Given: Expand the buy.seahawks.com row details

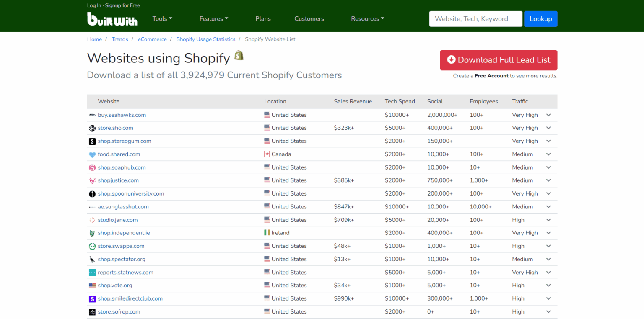Looking at the screenshot, I should tap(548, 115).
